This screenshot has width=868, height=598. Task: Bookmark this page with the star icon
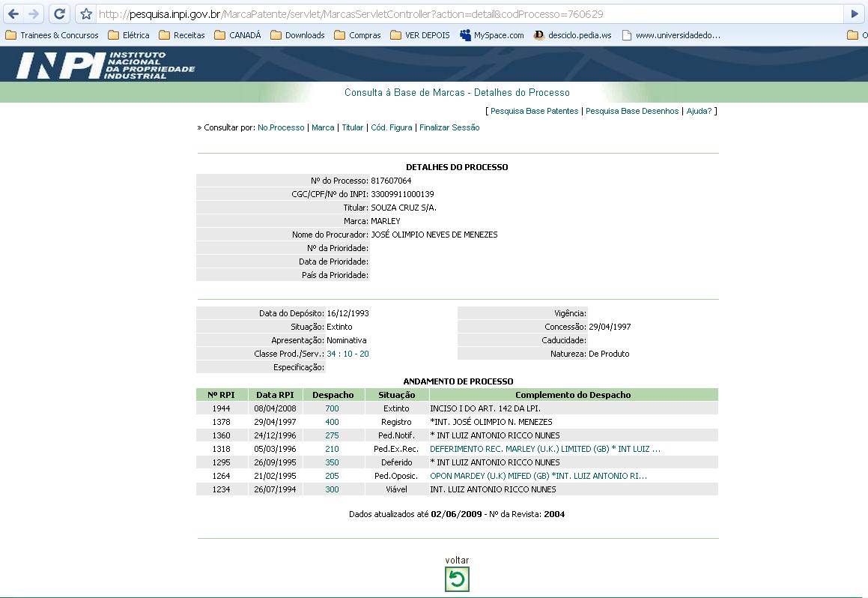pos(86,13)
